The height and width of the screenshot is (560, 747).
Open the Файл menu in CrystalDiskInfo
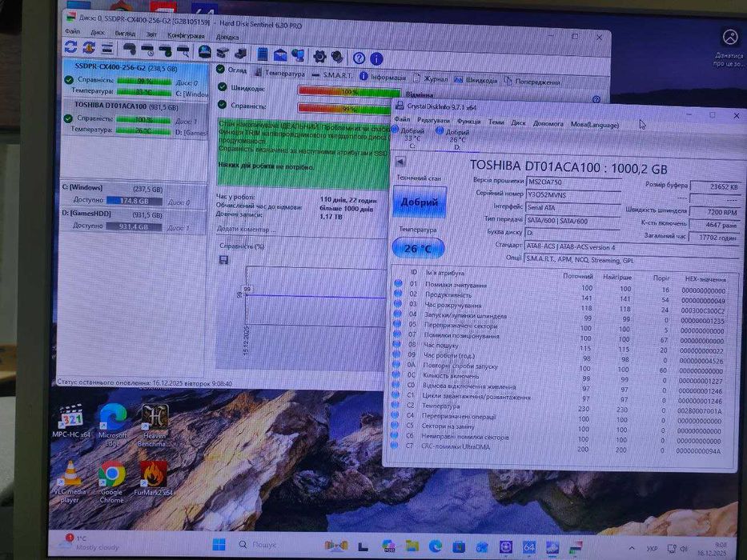pos(402,119)
